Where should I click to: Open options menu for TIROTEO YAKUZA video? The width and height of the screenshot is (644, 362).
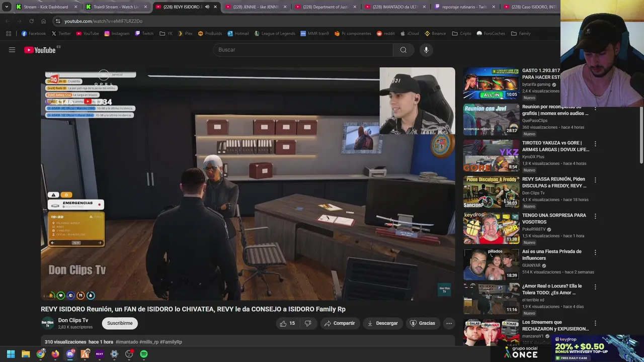click(x=595, y=144)
